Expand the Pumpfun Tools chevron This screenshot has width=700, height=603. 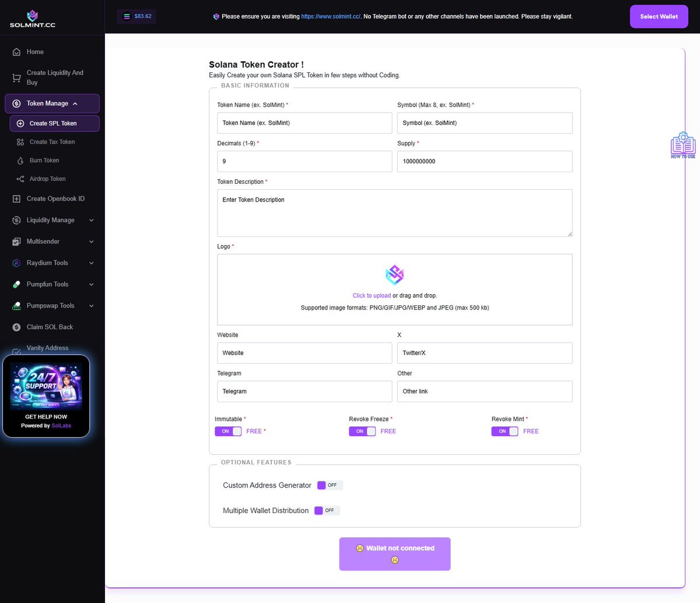tap(92, 285)
